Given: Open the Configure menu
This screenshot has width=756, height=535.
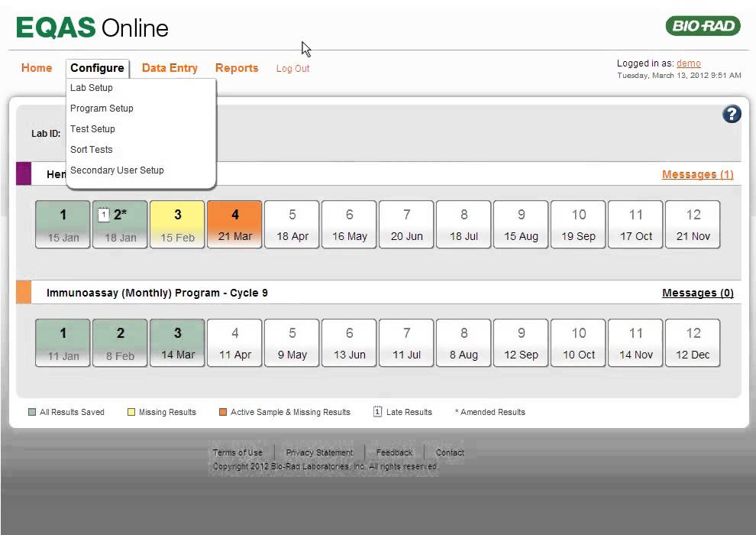Looking at the screenshot, I should pyautogui.click(x=98, y=68).
